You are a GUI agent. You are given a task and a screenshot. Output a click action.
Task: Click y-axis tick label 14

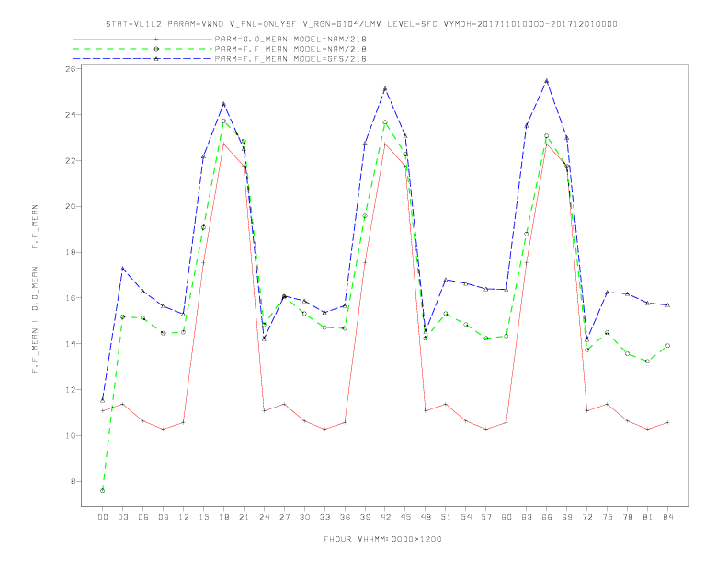[x=71, y=344]
